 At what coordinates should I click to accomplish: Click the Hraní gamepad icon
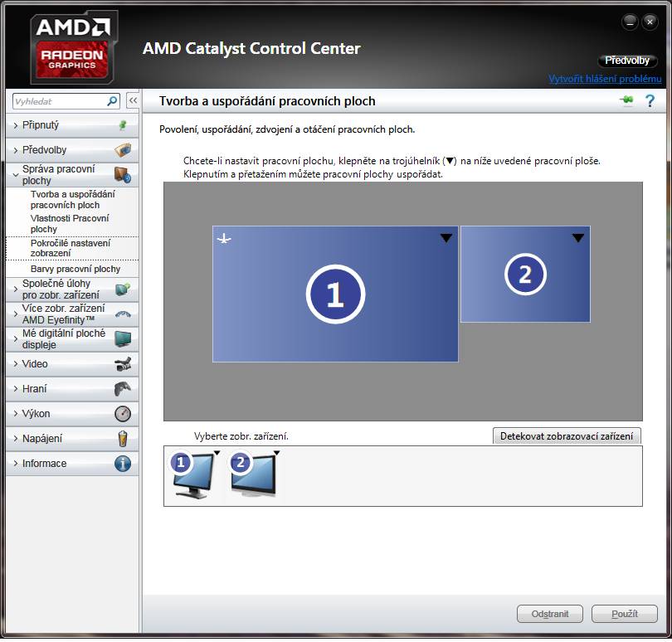coord(123,389)
